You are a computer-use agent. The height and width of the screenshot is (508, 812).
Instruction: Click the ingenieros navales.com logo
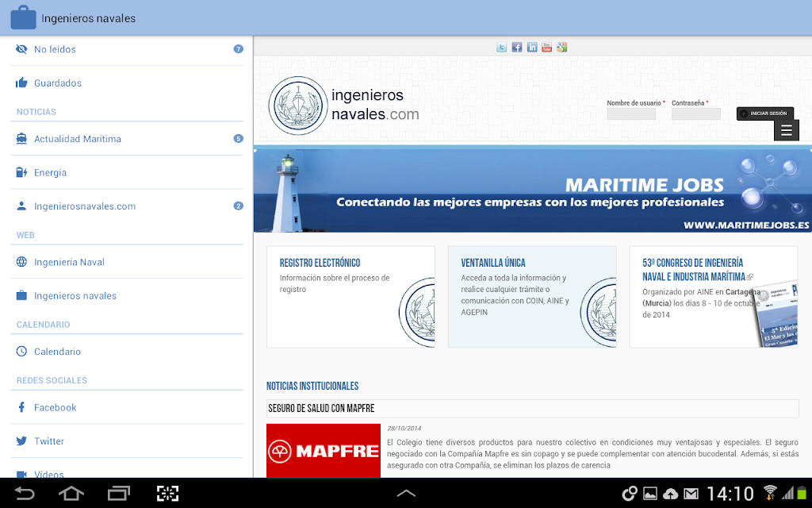pyautogui.click(x=344, y=106)
